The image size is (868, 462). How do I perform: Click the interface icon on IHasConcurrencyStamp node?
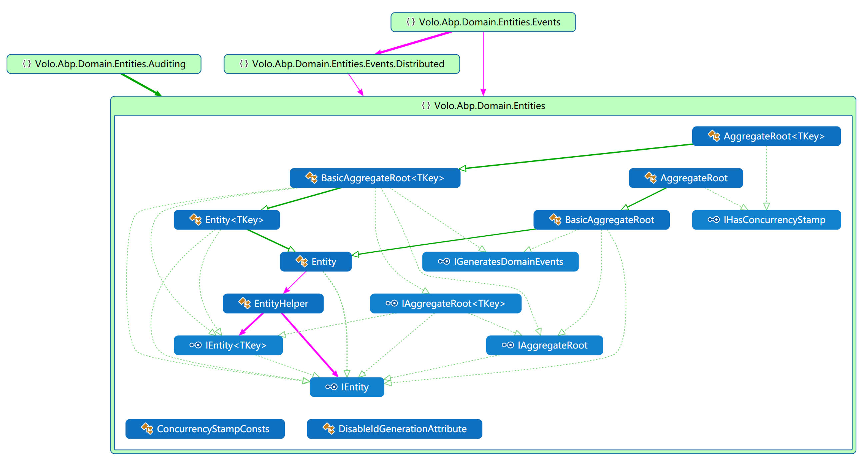tap(713, 220)
